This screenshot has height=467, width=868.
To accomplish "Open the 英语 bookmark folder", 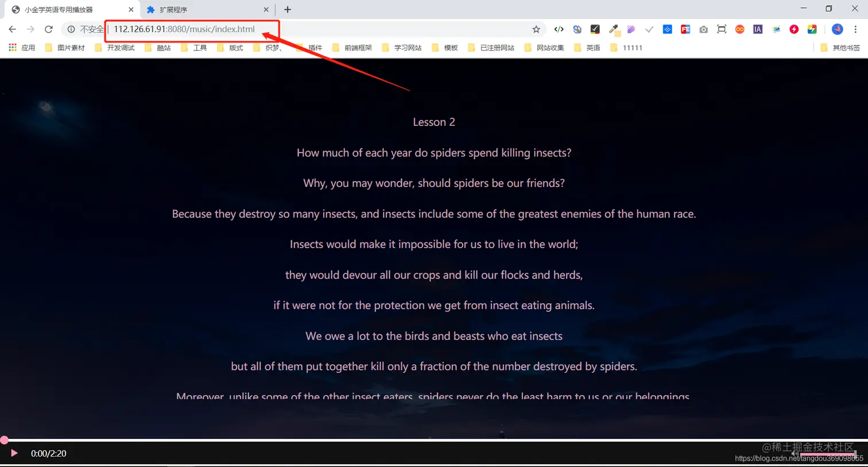I will [587, 48].
